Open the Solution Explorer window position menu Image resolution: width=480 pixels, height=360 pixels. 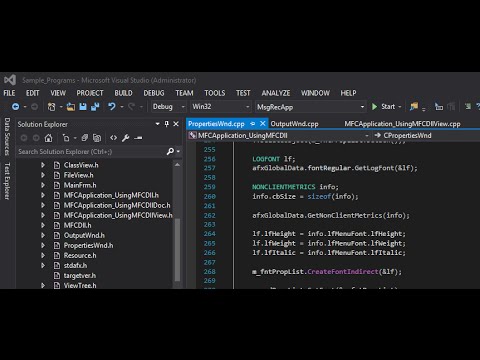click(157, 124)
